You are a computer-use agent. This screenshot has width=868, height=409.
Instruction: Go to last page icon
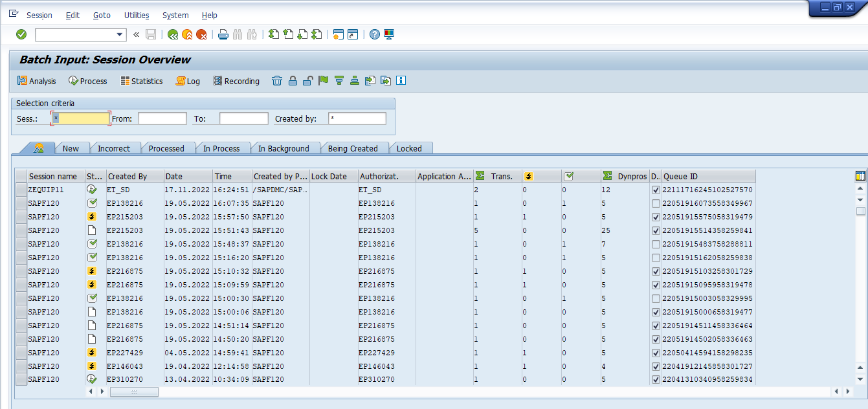pyautogui.click(x=317, y=34)
